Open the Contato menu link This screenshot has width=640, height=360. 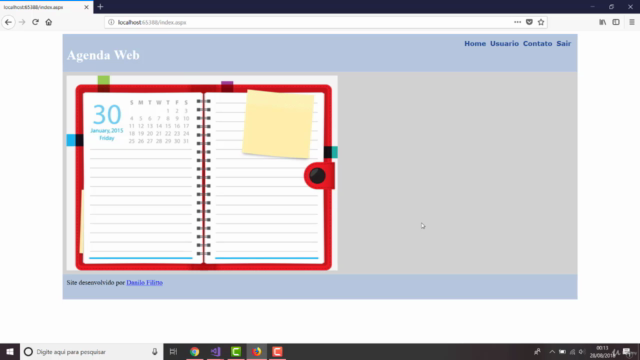click(537, 44)
